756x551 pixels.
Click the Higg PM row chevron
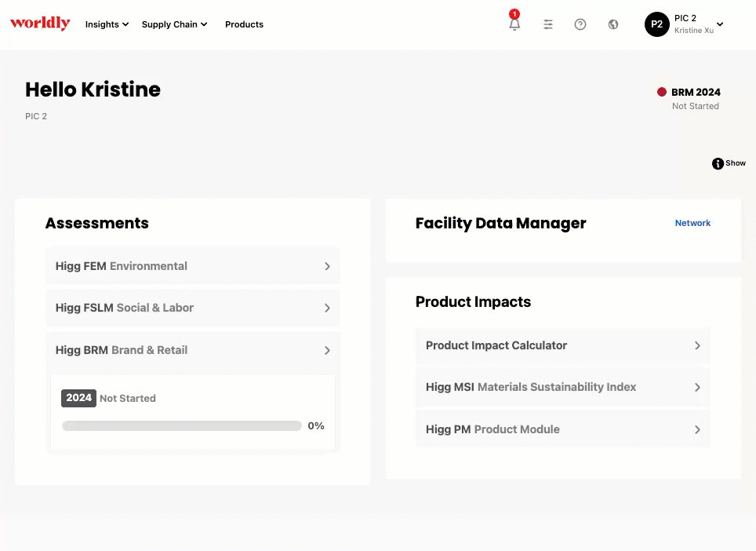697,429
